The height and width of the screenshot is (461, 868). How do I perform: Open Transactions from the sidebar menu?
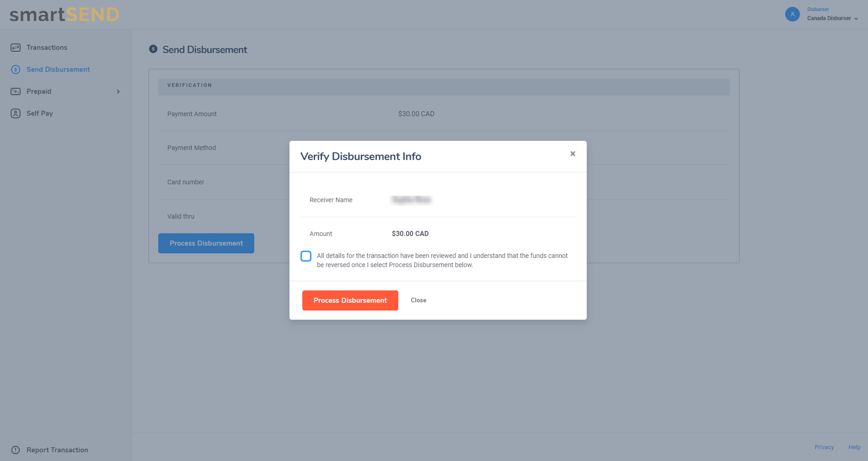[x=47, y=48]
